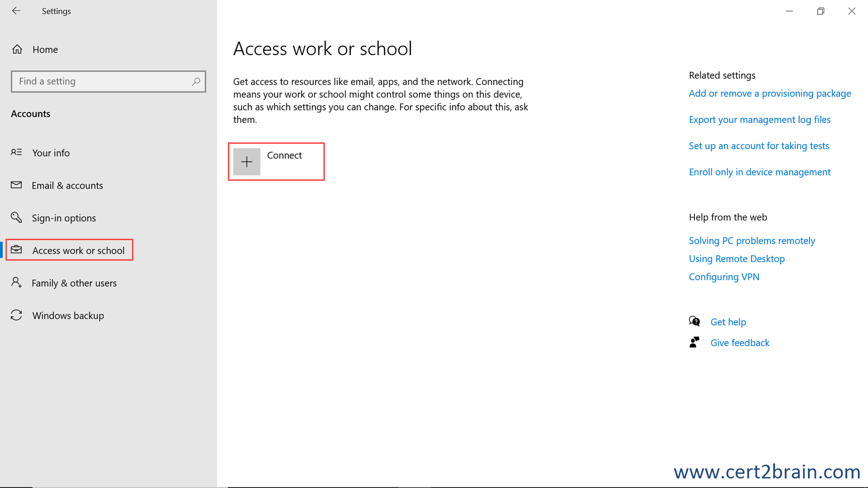
Task: Open Set up an account for taking tests
Action: tap(759, 146)
